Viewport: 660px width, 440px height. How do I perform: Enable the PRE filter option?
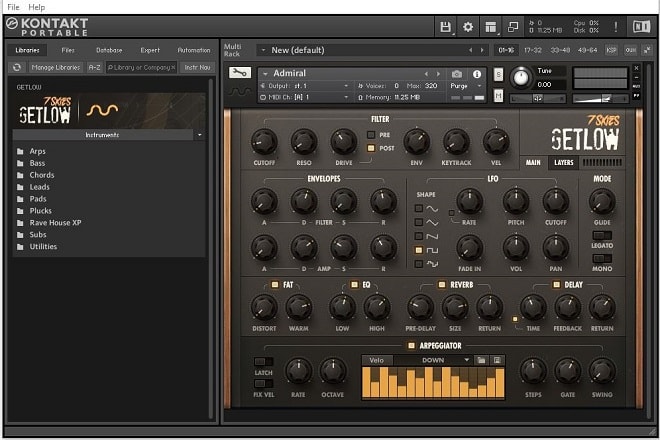pyautogui.click(x=371, y=134)
